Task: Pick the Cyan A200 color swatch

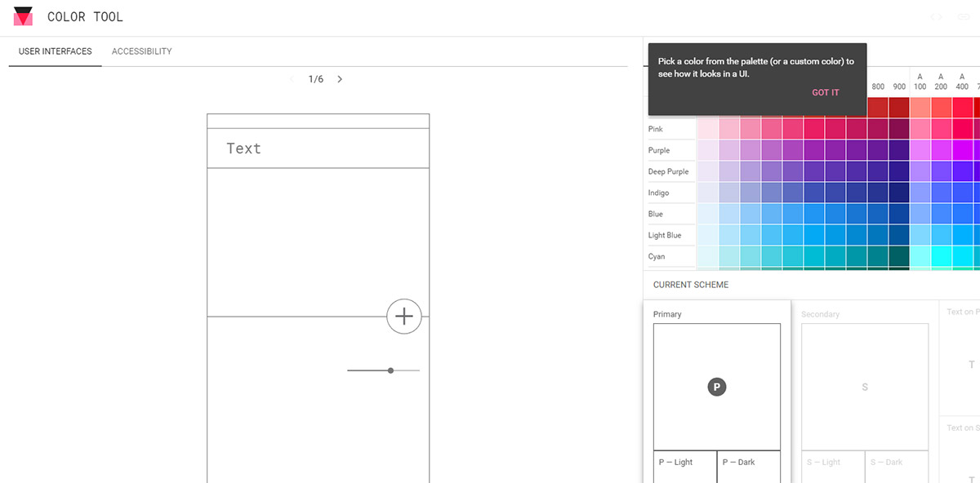Action: [x=942, y=256]
